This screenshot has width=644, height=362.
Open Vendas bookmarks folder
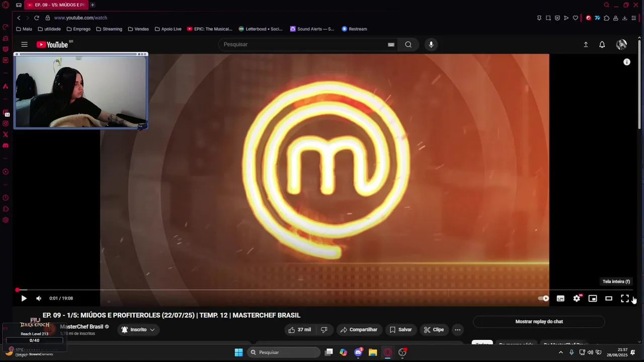click(x=138, y=29)
